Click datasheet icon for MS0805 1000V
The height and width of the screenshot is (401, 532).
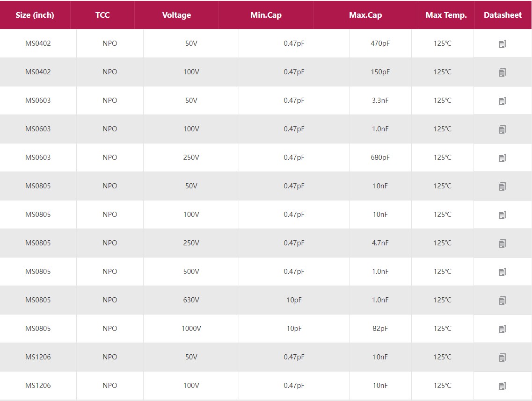point(502,329)
